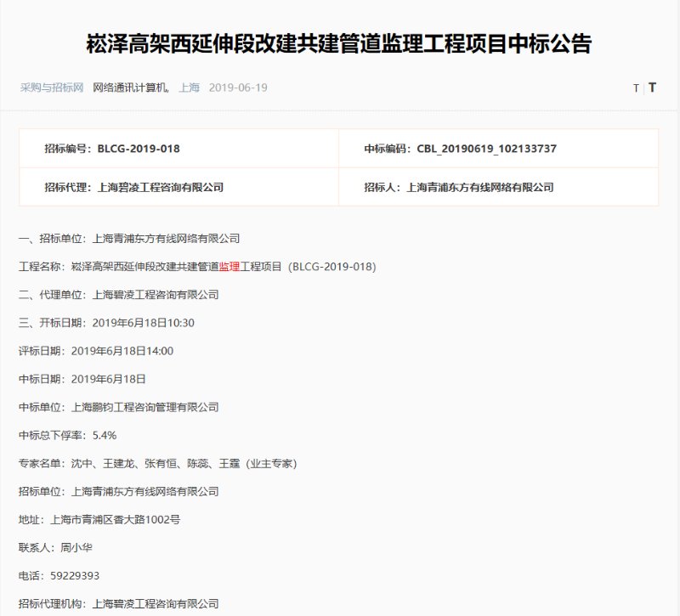This screenshot has height=616, width=680.
Task: Click the announcement title heading
Action: pos(339,43)
